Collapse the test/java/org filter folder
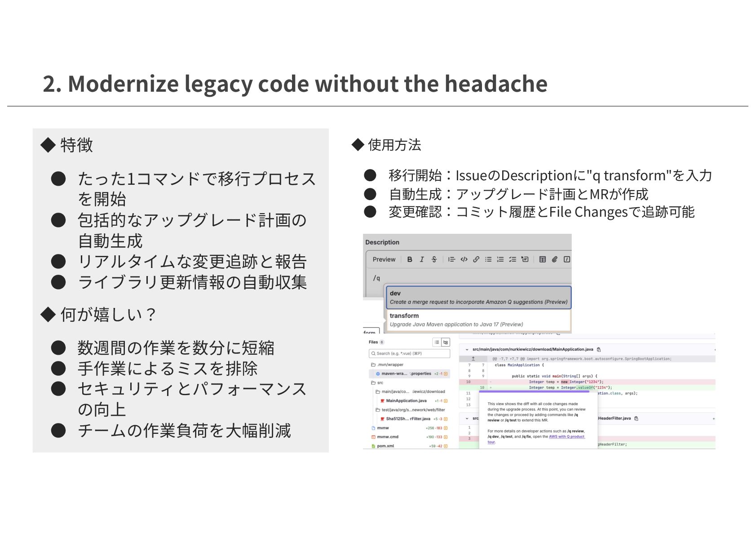 [x=410, y=410]
